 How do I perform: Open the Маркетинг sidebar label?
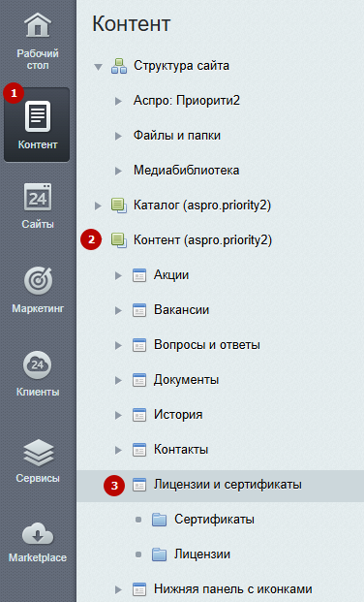tap(38, 308)
